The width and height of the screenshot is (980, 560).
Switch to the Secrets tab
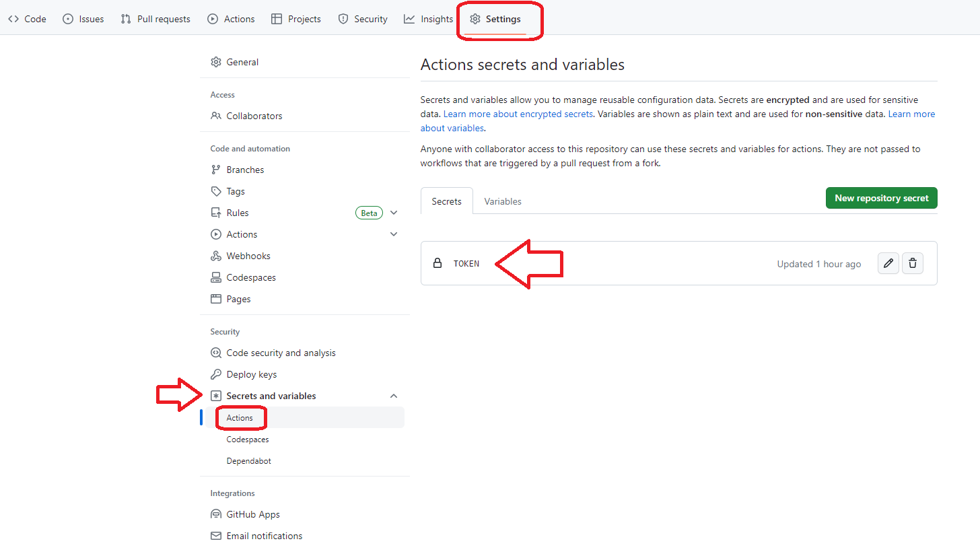pos(447,201)
